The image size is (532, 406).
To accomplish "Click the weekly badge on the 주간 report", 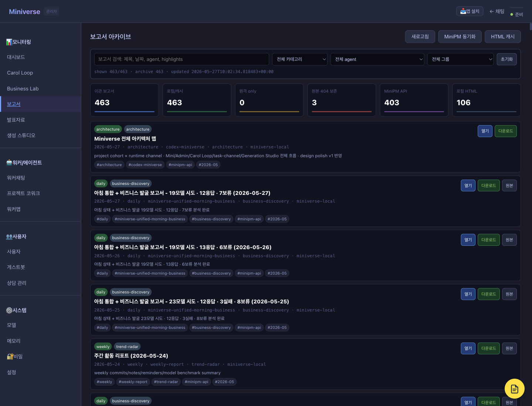I will click(103, 347).
